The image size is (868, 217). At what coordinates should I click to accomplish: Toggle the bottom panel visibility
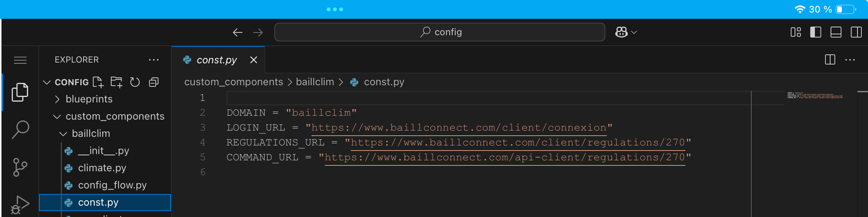(836, 32)
